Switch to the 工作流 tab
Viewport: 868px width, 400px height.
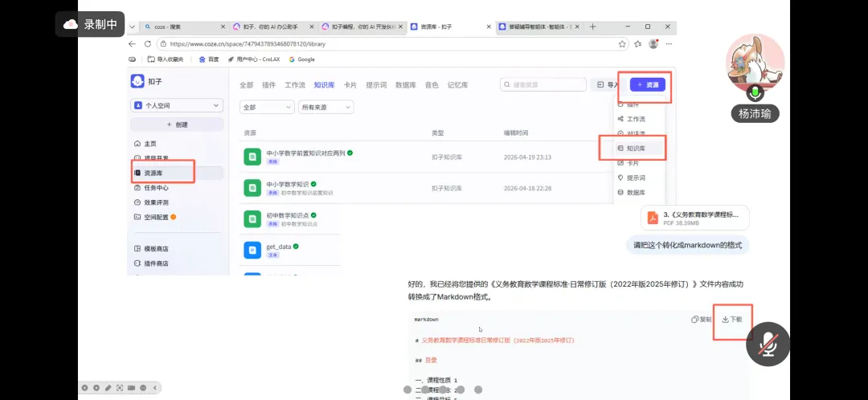click(x=295, y=85)
